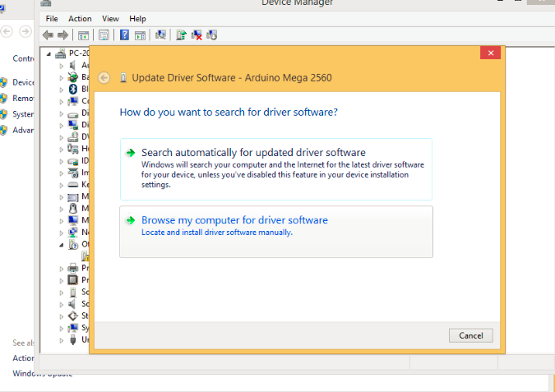Expand the Network adapters node arrow
Viewport: 555px width, 392px height.
tap(62, 233)
